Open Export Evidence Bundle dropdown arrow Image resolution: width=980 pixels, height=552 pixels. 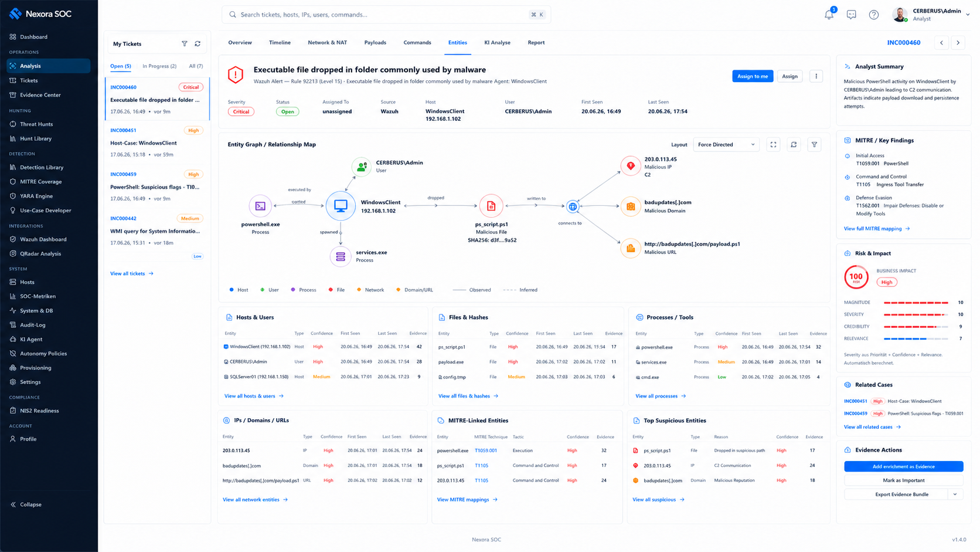(x=955, y=495)
